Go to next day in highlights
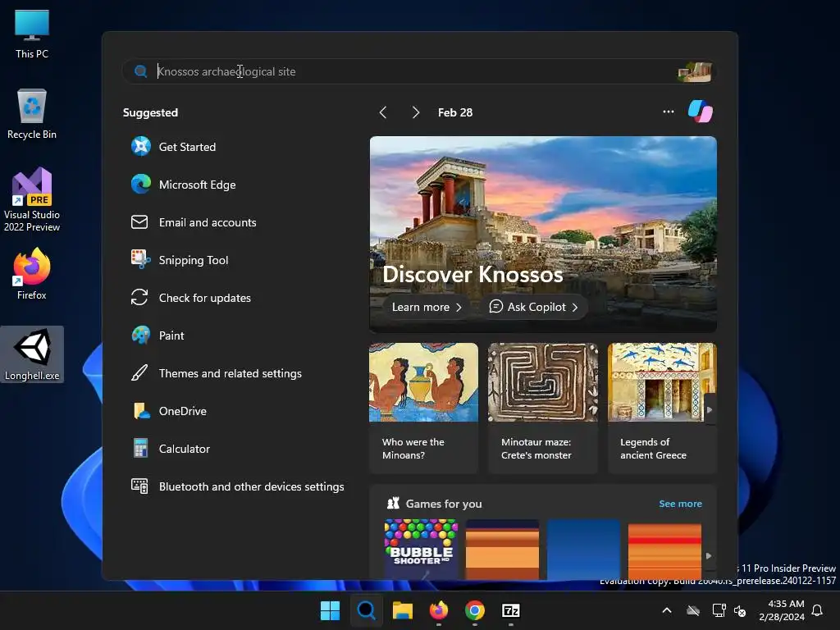This screenshot has width=840, height=630. pos(415,112)
